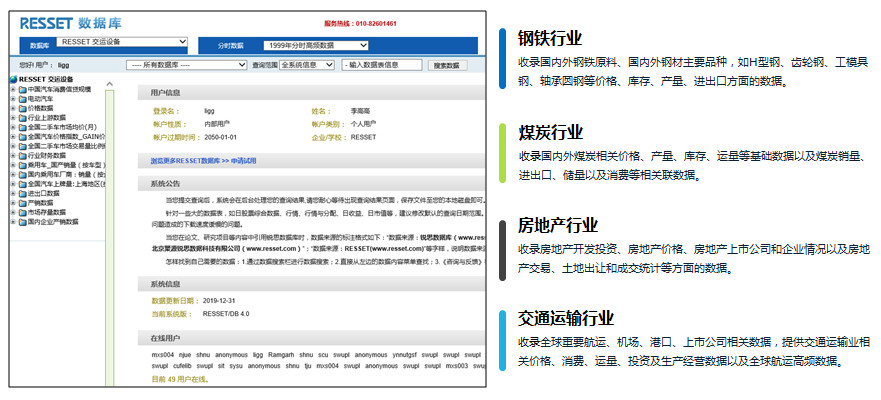This screenshot has width=881, height=400.
Task: Open the 浏览更多RESSET数据库 >> 申请试用 link
Action: (x=203, y=161)
